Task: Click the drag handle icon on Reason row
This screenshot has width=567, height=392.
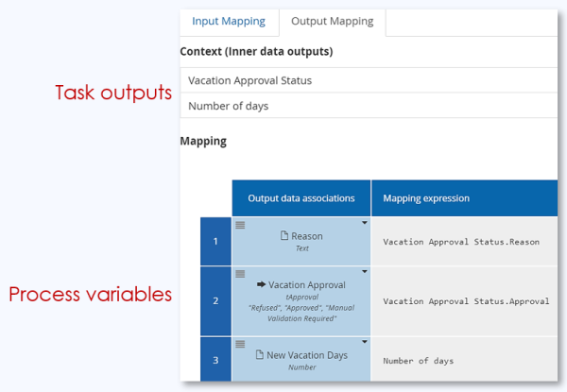Action: [x=240, y=225]
